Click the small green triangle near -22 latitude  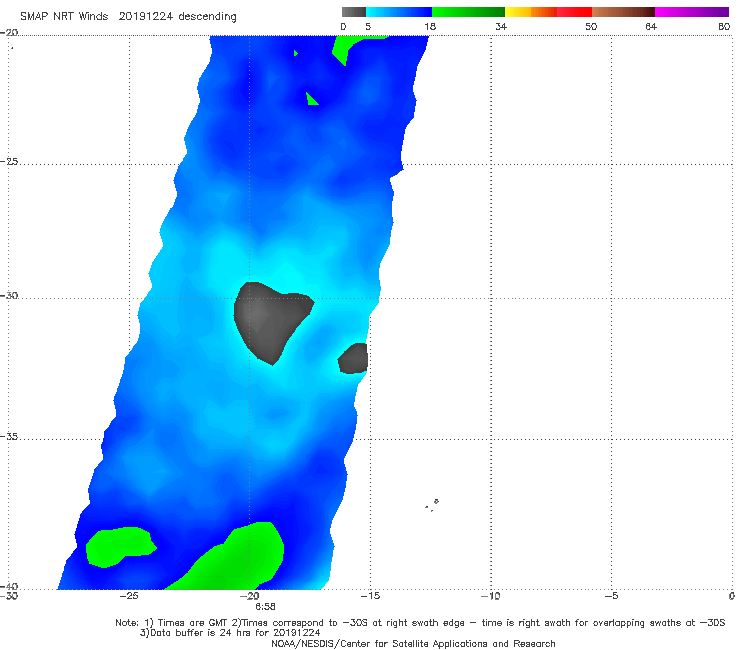pyautogui.click(x=311, y=99)
